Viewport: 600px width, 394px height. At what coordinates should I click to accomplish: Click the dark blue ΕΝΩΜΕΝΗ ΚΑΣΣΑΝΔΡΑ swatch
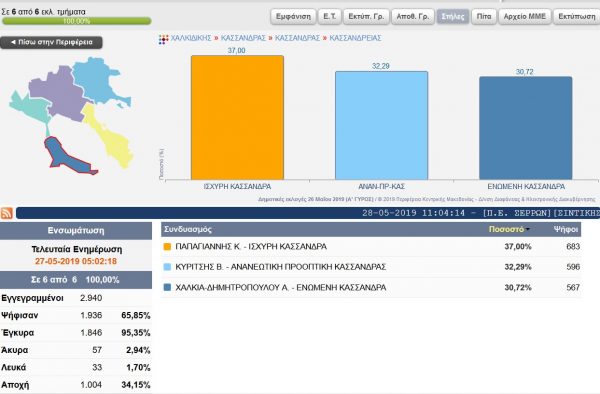[167, 287]
